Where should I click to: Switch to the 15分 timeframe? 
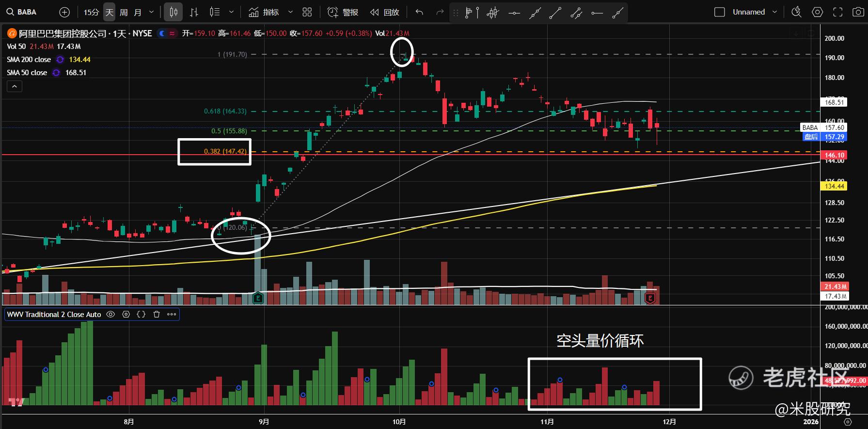91,12
